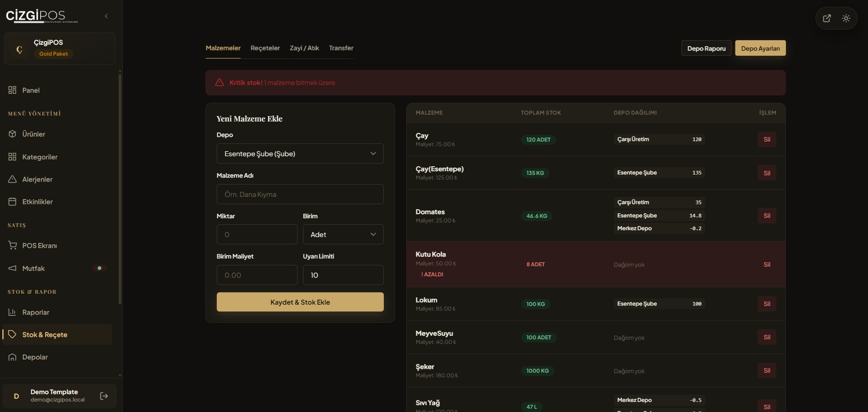Click the 1000 KG stock badge
This screenshot has width=868, height=412.
(538, 371)
